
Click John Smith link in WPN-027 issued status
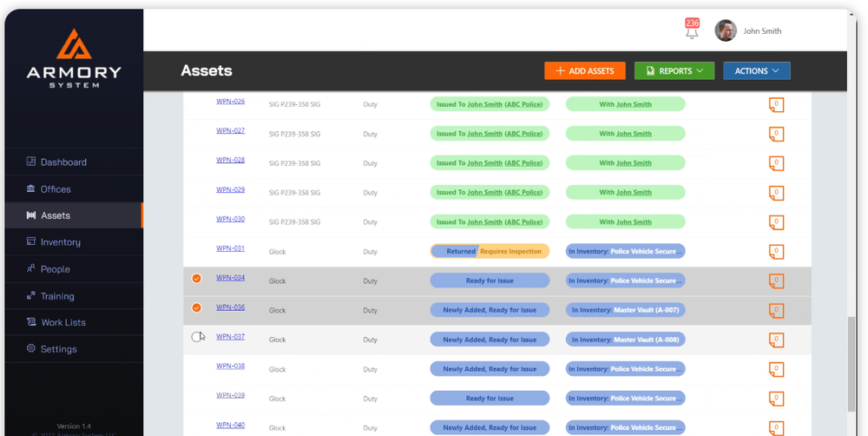tap(485, 134)
